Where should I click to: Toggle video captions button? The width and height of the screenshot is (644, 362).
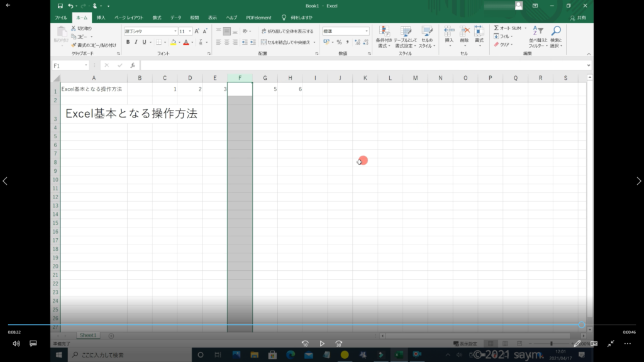coord(33,344)
